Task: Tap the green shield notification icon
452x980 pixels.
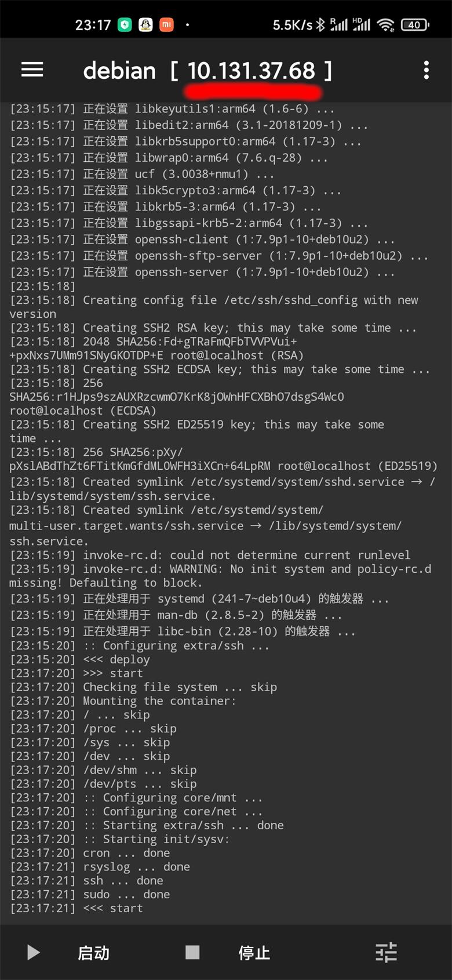Action: [x=125, y=25]
